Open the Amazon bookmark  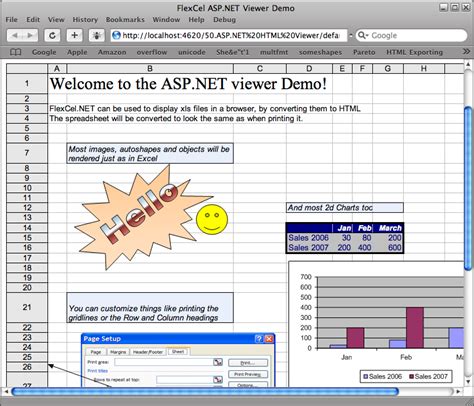click(x=112, y=52)
